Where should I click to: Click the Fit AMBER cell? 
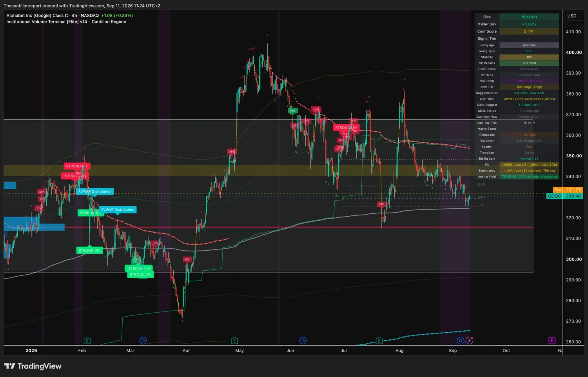(x=529, y=165)
